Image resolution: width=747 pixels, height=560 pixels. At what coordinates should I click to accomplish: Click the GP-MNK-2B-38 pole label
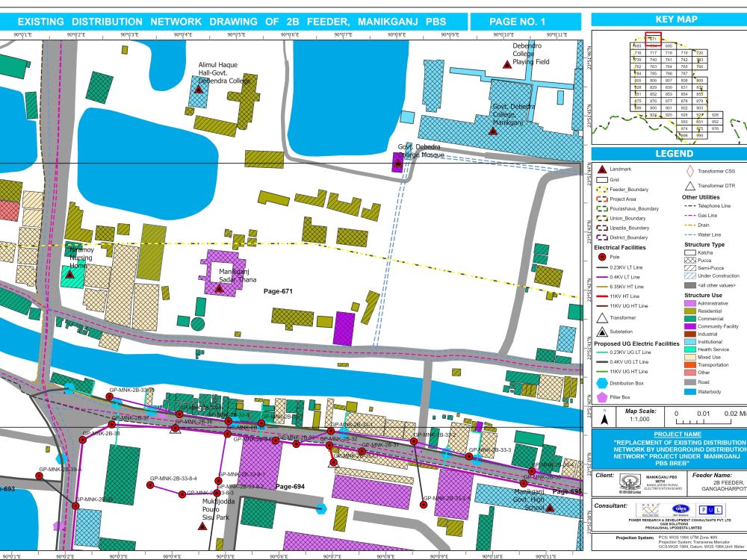pos(100,432)
